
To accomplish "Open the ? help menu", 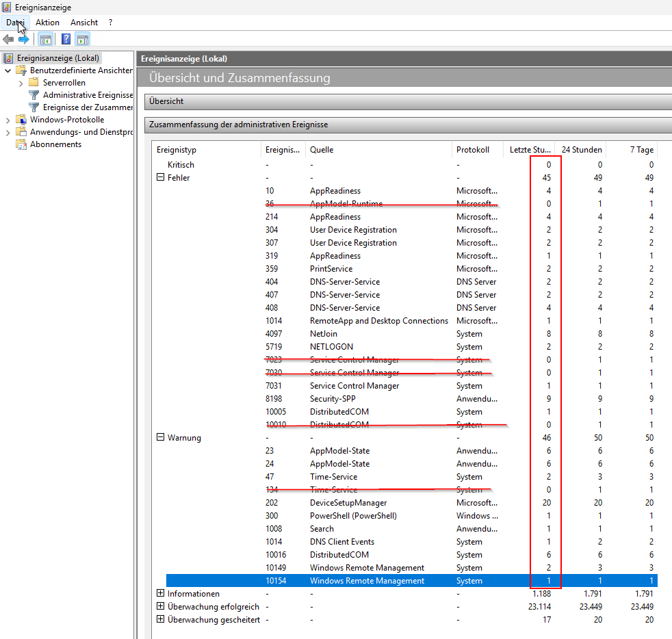I will (111, 23).
